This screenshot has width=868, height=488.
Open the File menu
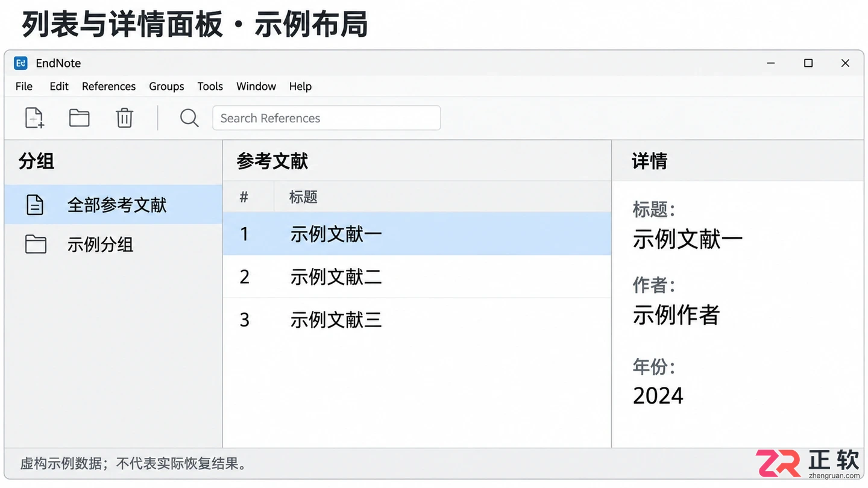[24, 86]
